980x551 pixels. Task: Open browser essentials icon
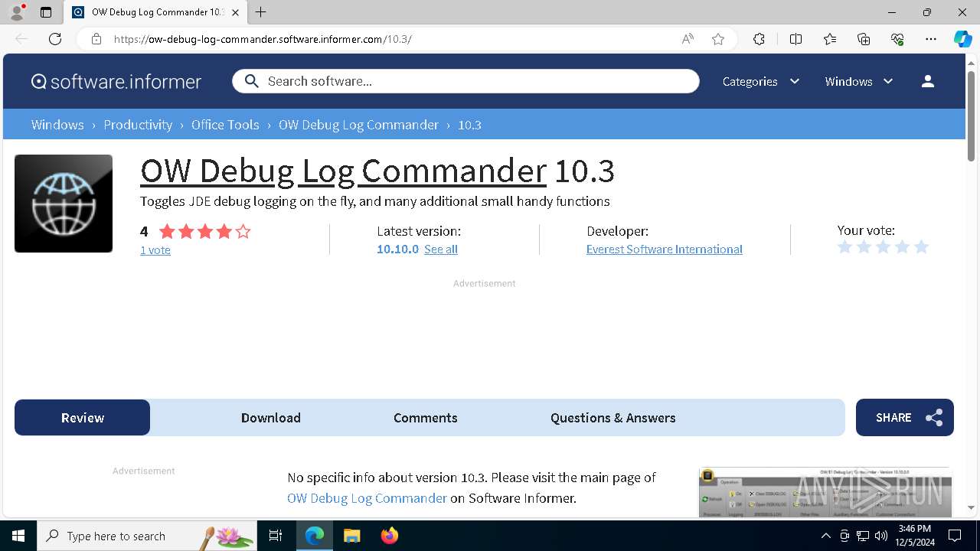[897, 39]
